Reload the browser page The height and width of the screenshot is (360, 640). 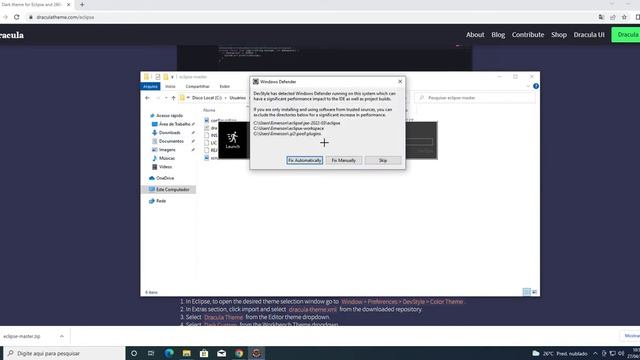(x=17, y=17)
